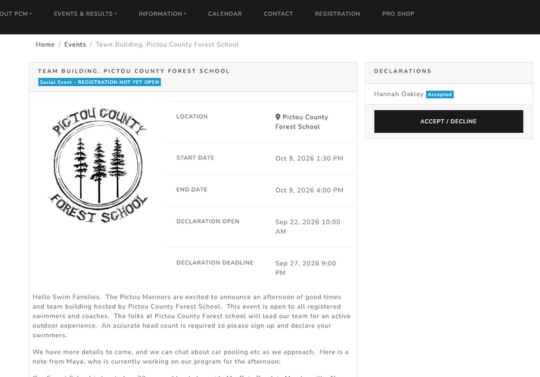Click the DECLARATION DEADLINE field label
The image size is (540, 377).
[215, 263]
